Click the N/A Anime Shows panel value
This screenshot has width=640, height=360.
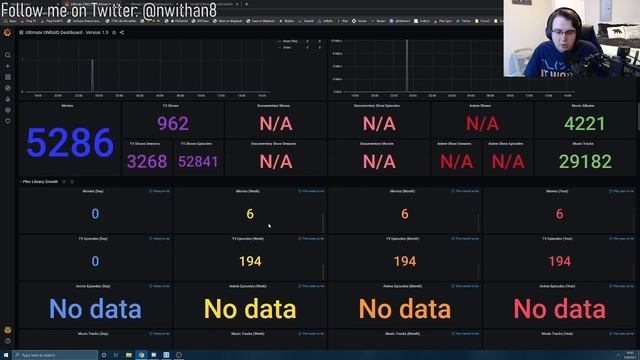coord(482,124)
